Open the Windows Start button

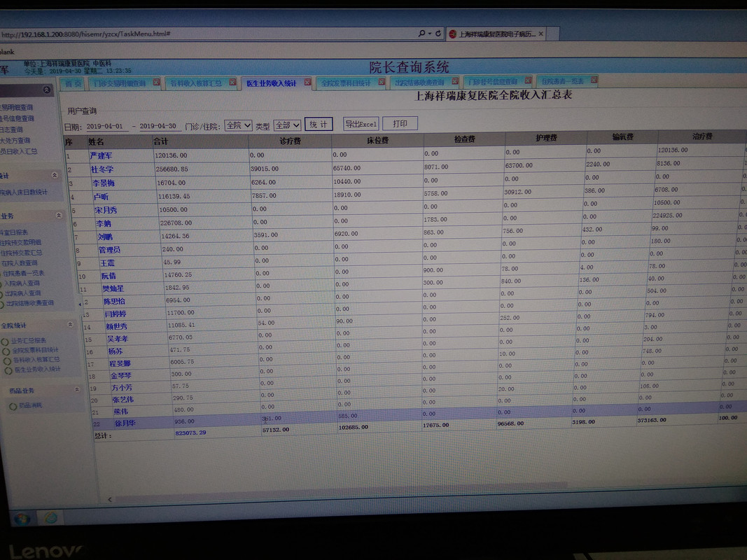coord(22,518)
